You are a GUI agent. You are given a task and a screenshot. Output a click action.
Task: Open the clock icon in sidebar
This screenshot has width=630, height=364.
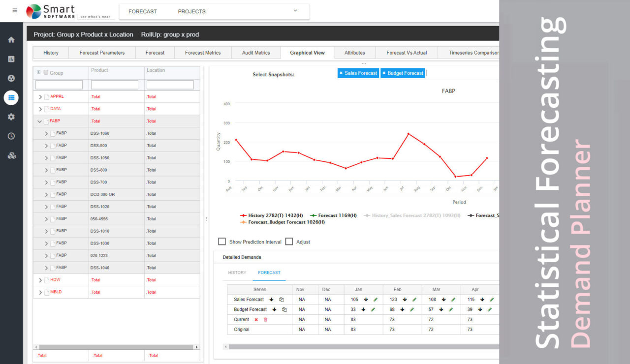point(11,136)
